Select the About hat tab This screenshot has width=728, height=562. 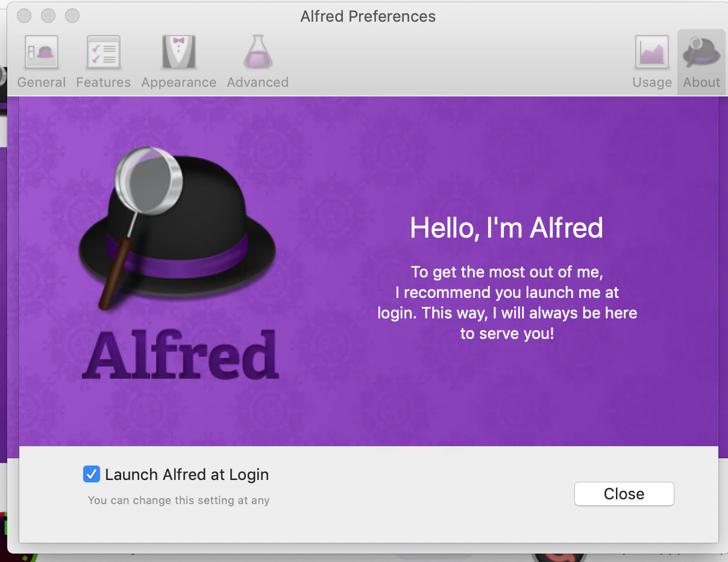(x=701, y=62)
